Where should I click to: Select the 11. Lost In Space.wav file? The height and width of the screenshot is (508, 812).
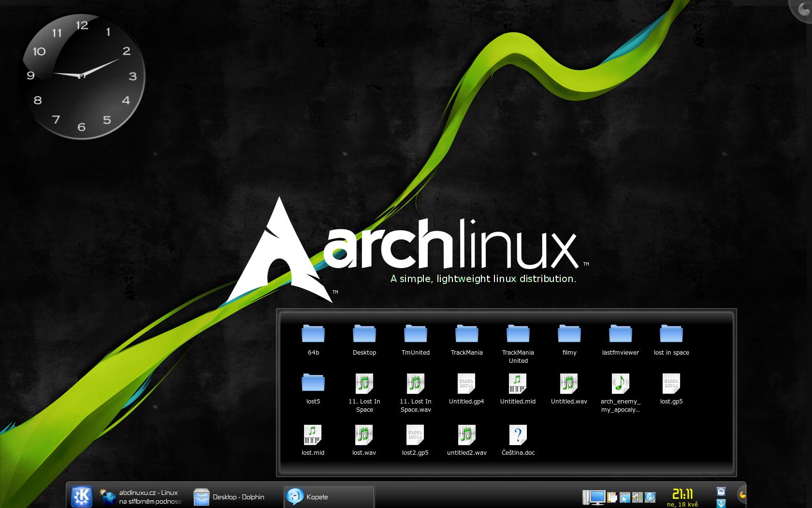(x=416, y=393)
